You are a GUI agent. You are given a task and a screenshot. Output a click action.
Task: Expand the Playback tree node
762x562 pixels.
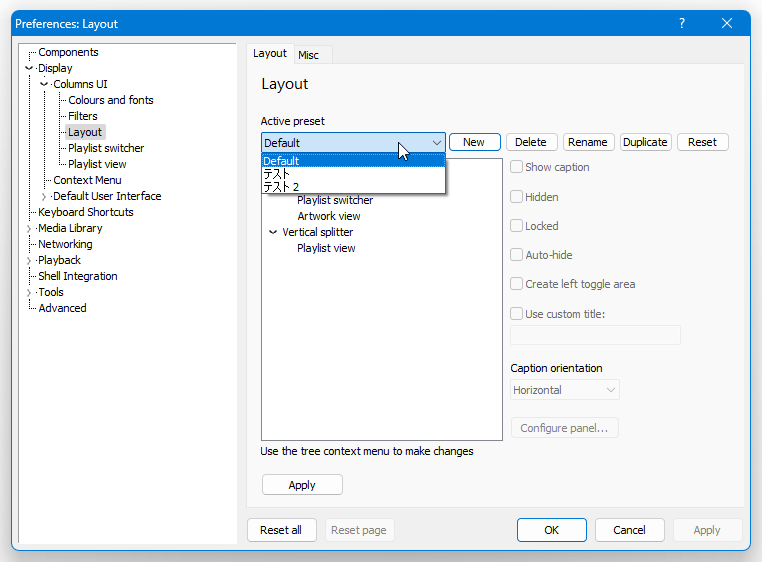tap(29, 261)
